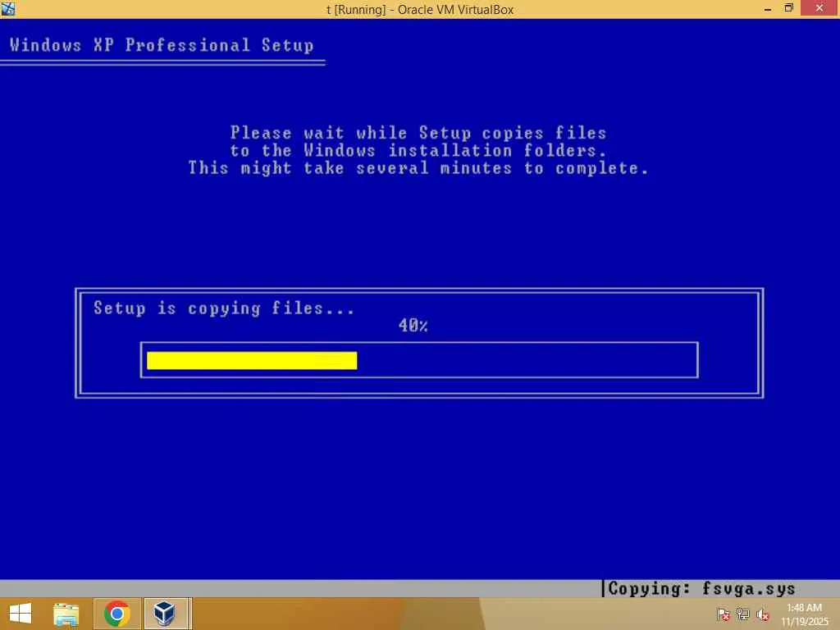Launch Google Chrome from the taskbar

point(116,614)
